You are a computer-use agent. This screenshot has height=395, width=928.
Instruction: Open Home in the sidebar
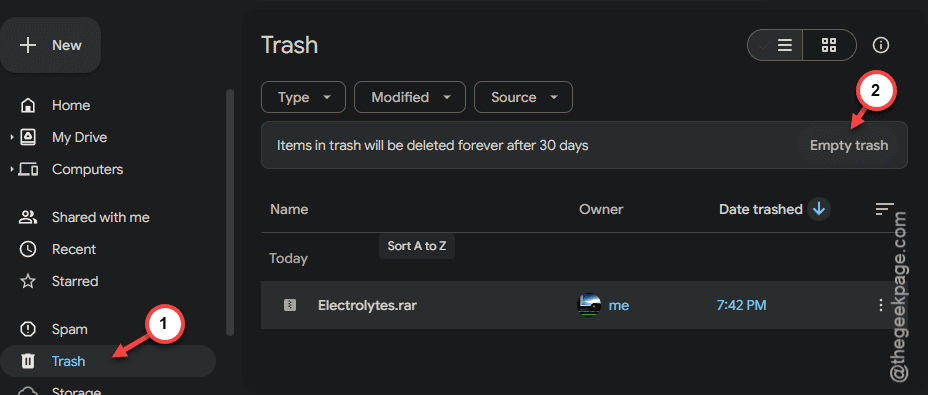pyautogui.click(x=70, y=105)
